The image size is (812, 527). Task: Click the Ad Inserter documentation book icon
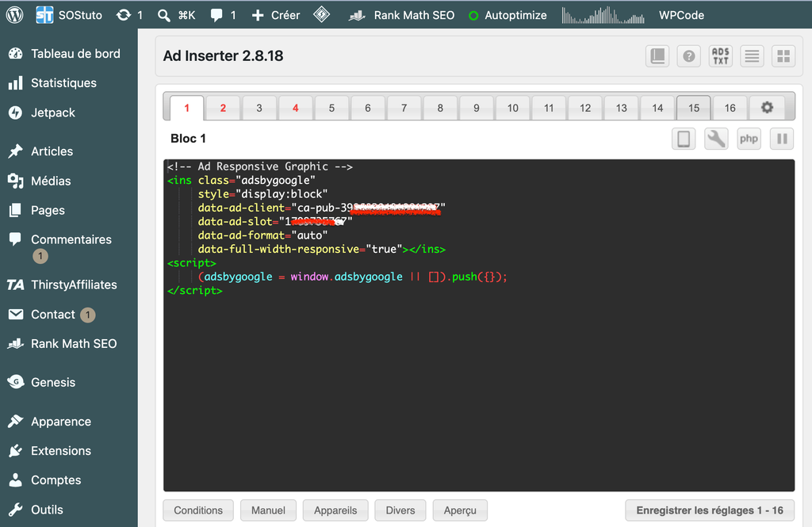pyautogui.click(x=657, y=56)
